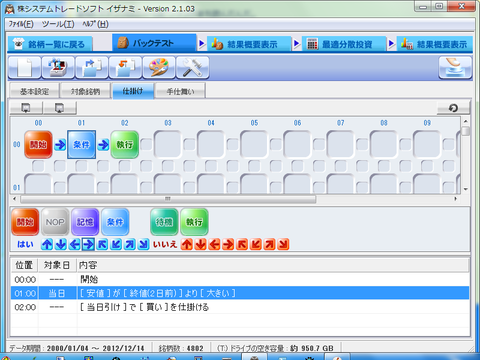Click the new blank document toolbar icon

(x=25, y=68)
